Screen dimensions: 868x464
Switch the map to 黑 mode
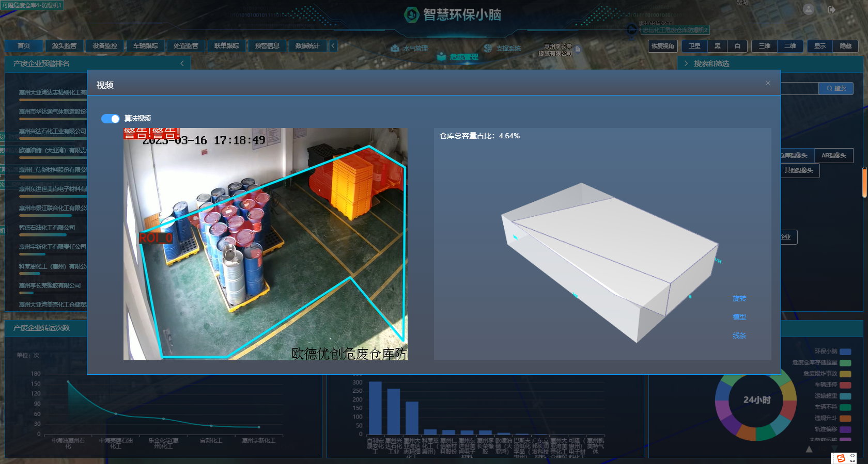(x=718, y=46)
